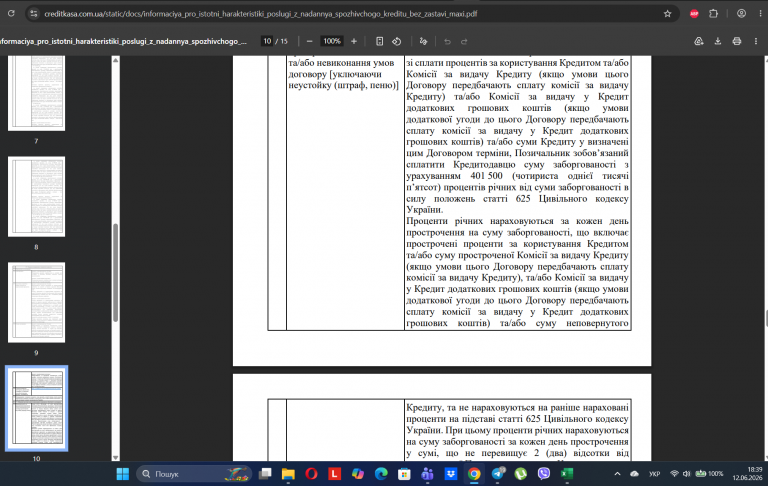This screenshot has width=768, height=486.
Task: Open Dropbox from the taskbar
Action: (x=451, y=474)
